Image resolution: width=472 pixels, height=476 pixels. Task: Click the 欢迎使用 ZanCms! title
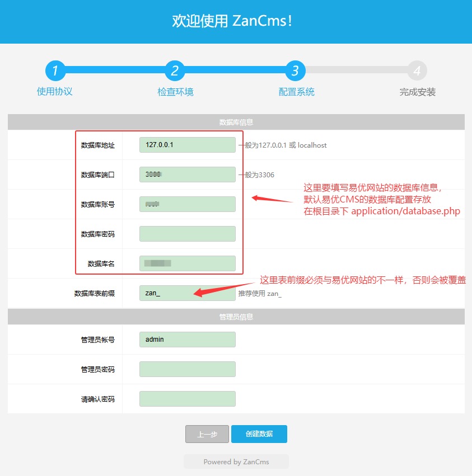[x=232, y=21]
